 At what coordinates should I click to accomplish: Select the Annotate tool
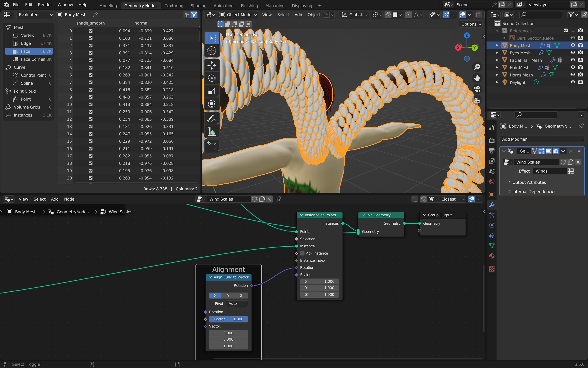click(211, 119)
